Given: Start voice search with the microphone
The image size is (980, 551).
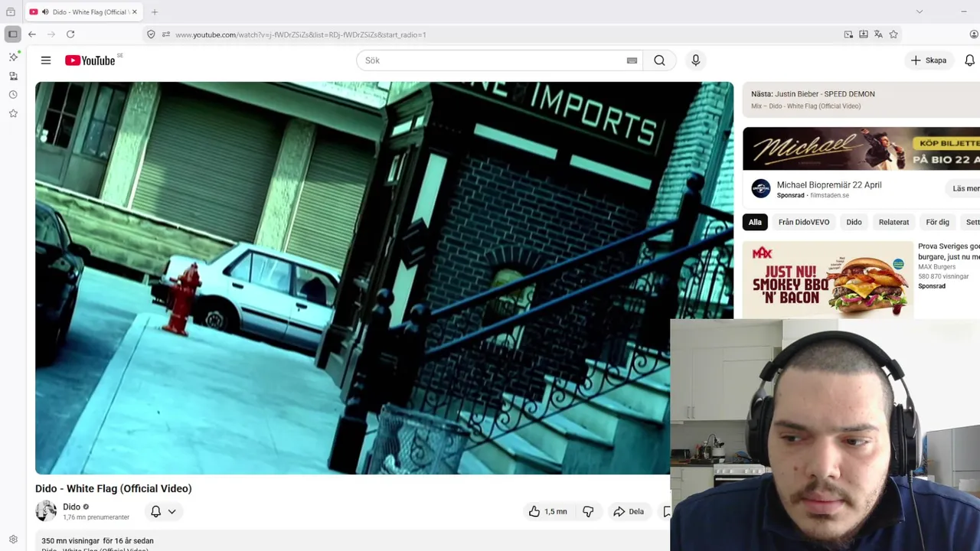Looking at the screenshot, I should [695, 60].
